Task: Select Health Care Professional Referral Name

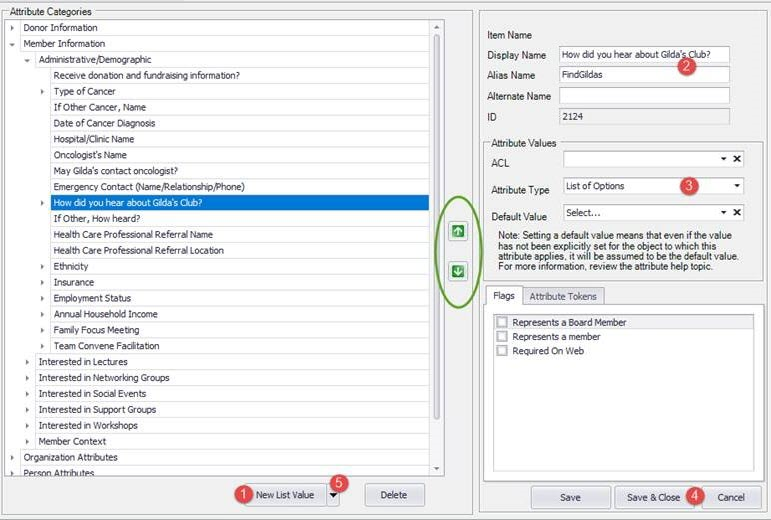Action: tap(240, 234)
